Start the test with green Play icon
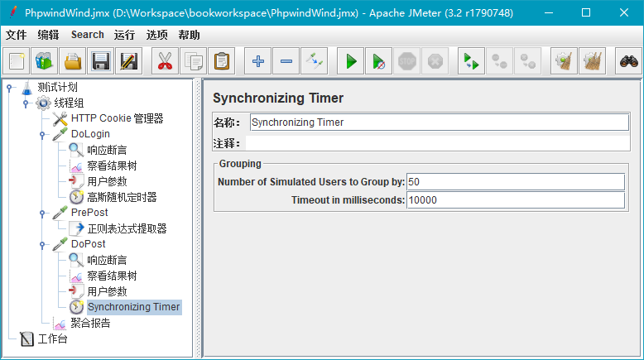644x360 pixels. (x=351, y=61)
